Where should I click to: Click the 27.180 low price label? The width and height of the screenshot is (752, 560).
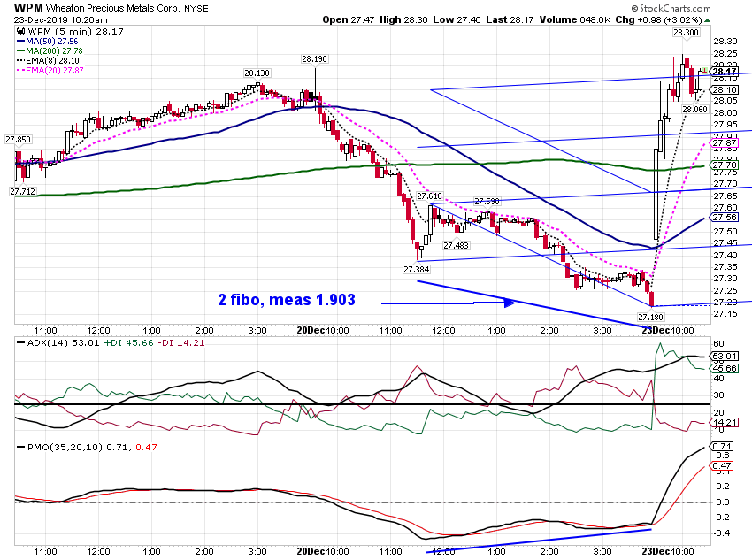651,317
